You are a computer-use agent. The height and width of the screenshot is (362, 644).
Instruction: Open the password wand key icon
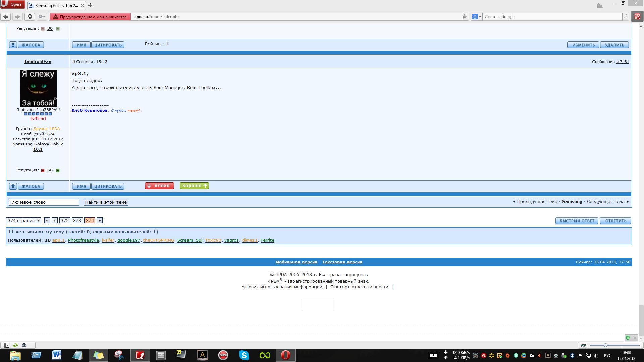[42, 17]
